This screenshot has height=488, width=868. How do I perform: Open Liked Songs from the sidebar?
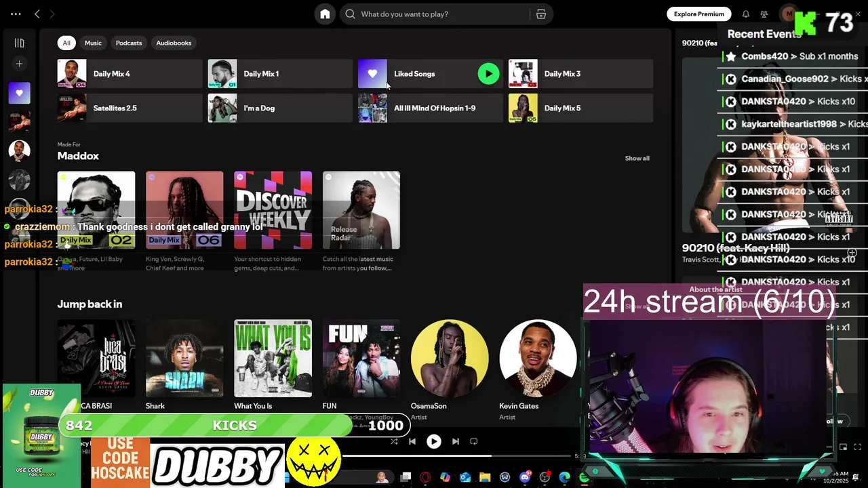coord(19,93)
